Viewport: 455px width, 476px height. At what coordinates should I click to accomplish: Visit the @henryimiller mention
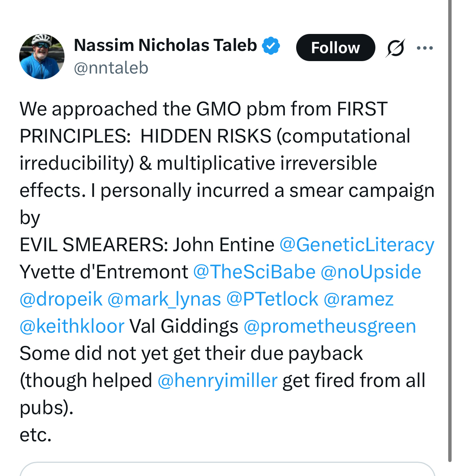217,381
